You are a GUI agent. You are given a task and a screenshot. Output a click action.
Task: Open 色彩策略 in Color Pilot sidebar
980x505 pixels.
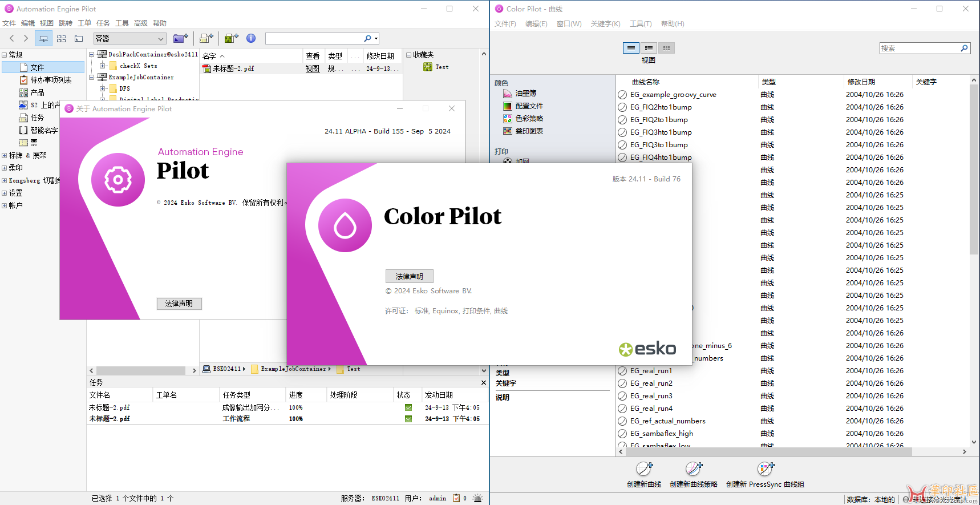[x=523, y=118]
